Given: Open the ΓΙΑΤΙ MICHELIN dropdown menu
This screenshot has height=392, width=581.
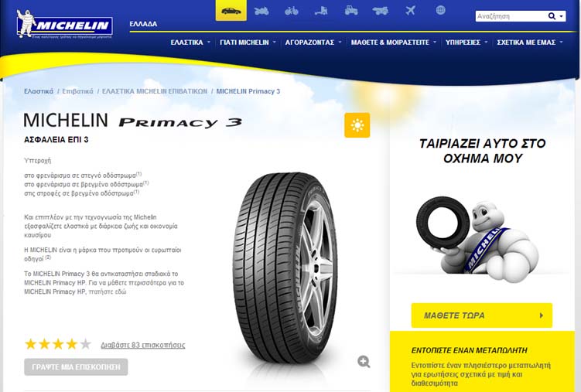Looking at the screenshot, I should tap(248, 43).
